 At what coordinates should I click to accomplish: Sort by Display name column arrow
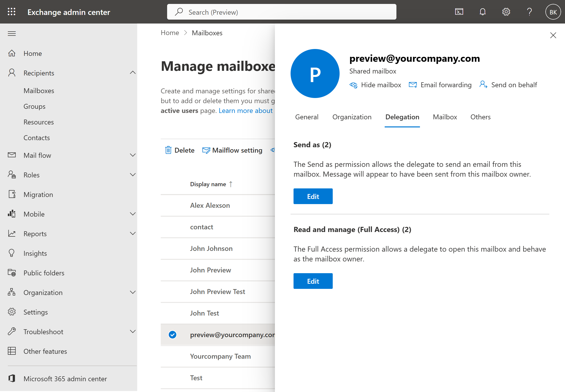231,184
